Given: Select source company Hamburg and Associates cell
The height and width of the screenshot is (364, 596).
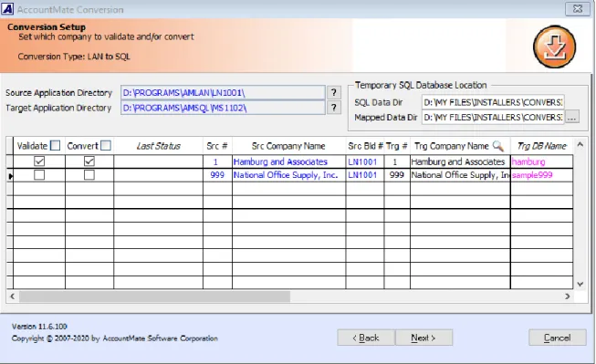Looking at the screenshot, I should (289, 161).
